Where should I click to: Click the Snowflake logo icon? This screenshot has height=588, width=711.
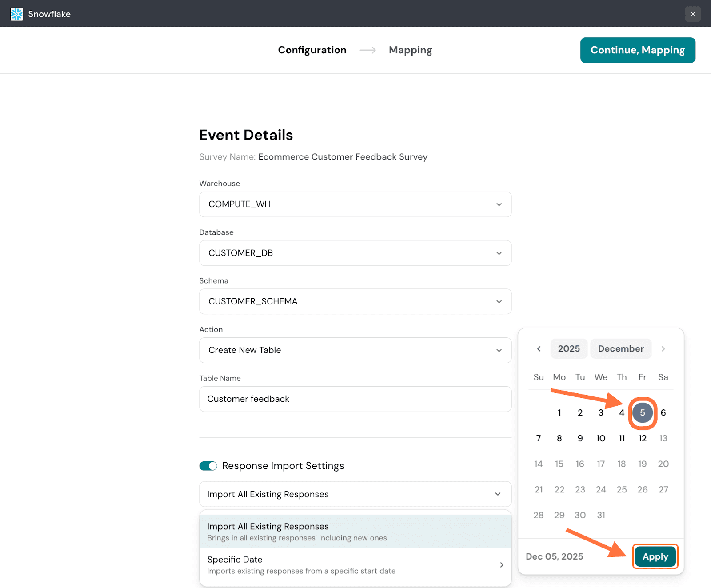(16, 14)
